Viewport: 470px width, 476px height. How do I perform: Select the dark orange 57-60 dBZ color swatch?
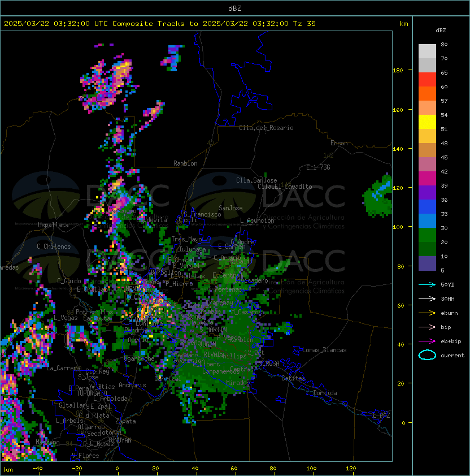point(427,94)
